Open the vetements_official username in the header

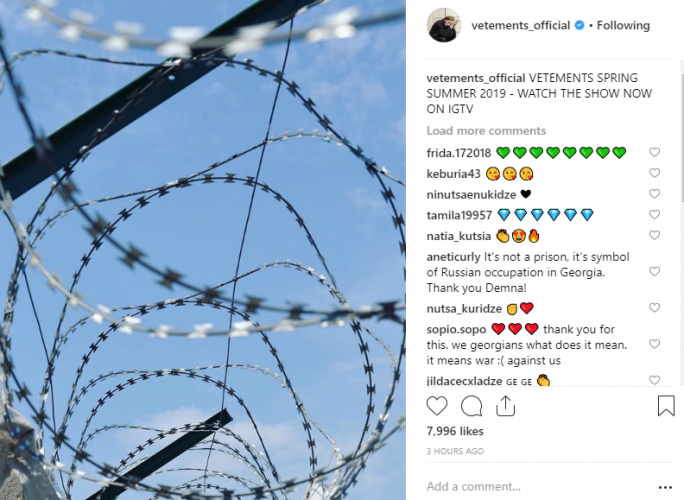[520, 25]
